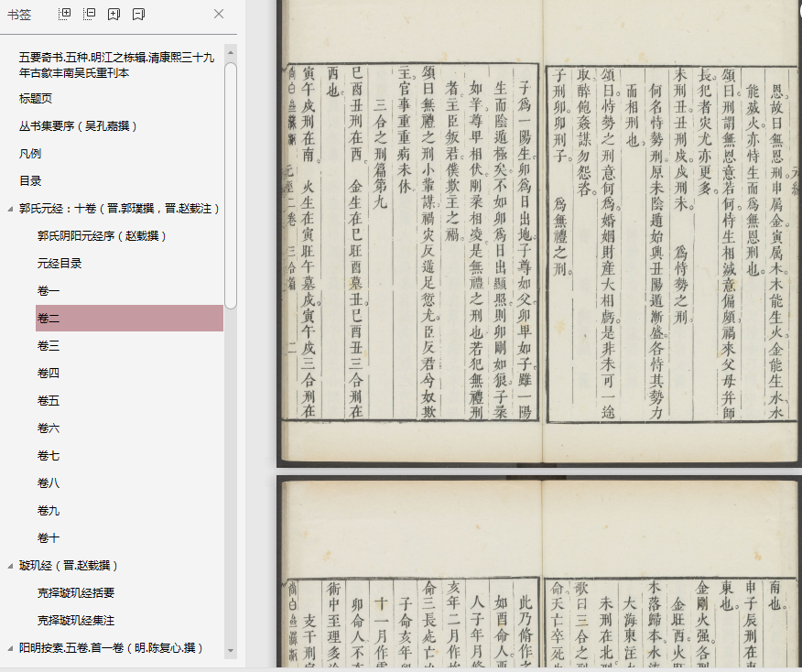Select 璇玑经（晋.赵载撰） bookmark
The height and width of the screenshot is (672, 802).
(x=69, y=566)
